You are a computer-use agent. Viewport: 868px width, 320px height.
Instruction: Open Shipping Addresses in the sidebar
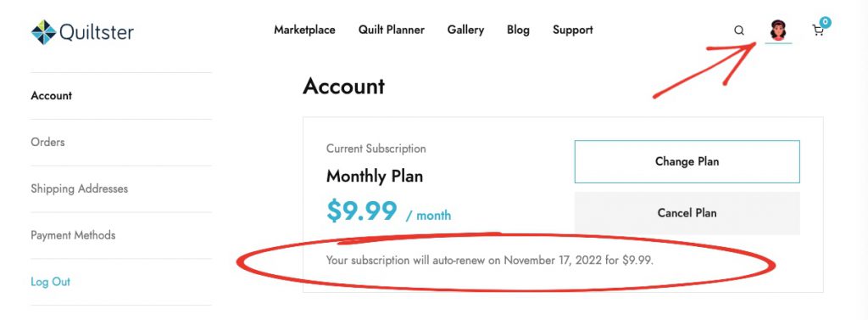(79, 188)
